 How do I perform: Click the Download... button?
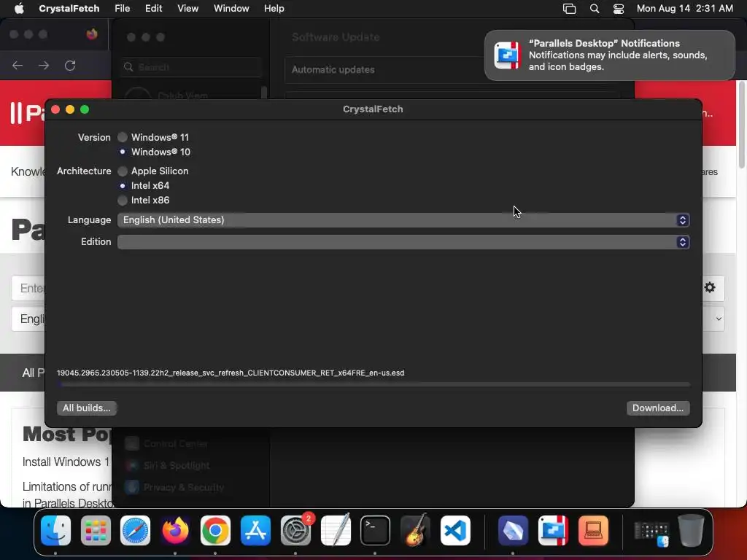click(658, 408)
